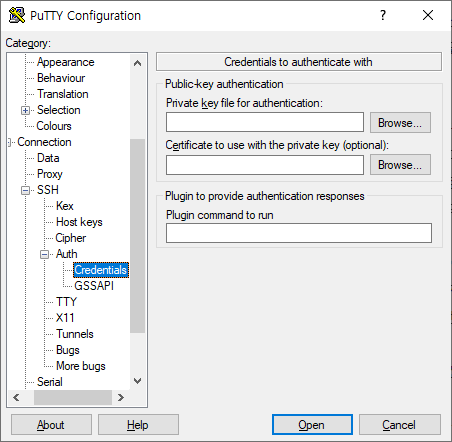
Task: Select the Appearance category
Action: coord(66,62)
